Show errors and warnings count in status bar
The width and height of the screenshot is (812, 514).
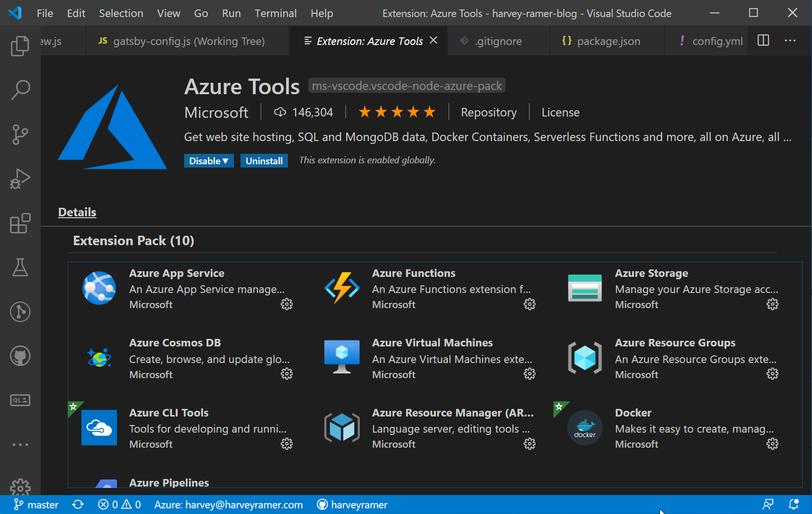[119, 505]
